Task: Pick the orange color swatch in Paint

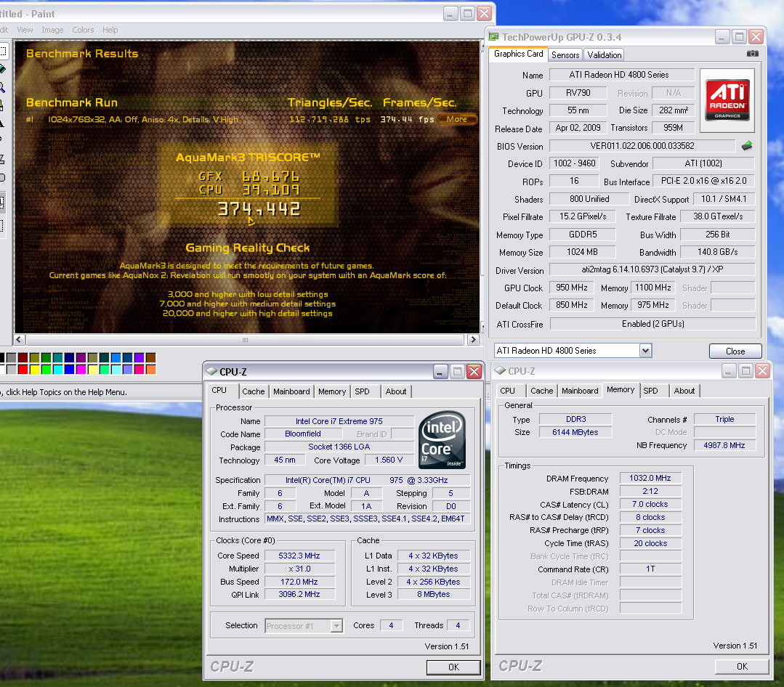Action: [x=150, y=369]
